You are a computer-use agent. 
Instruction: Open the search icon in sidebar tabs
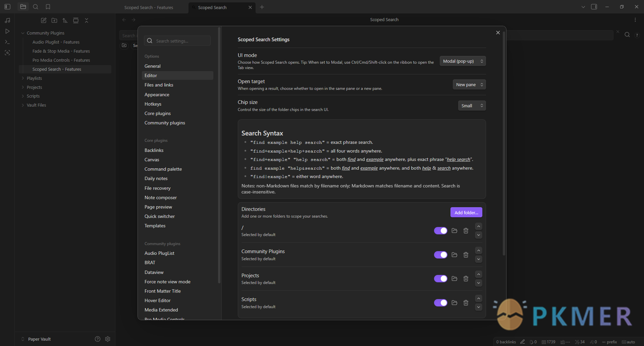pos(36,7)
